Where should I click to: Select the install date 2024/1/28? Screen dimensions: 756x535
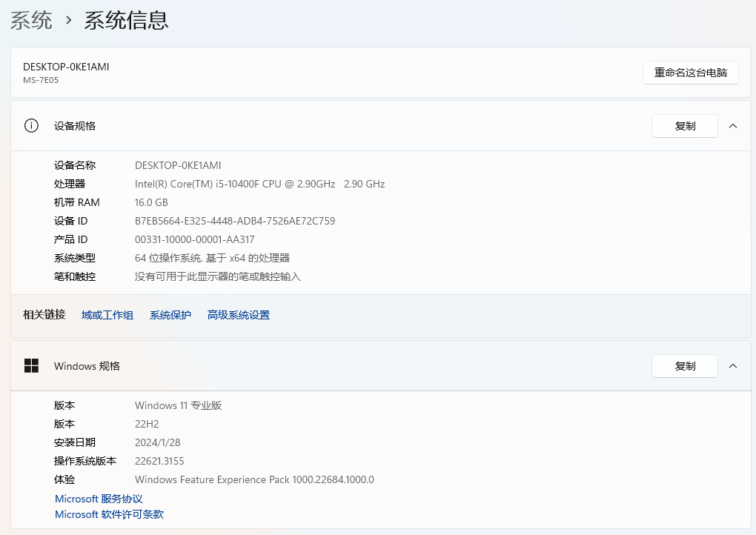tap(158, 442)
